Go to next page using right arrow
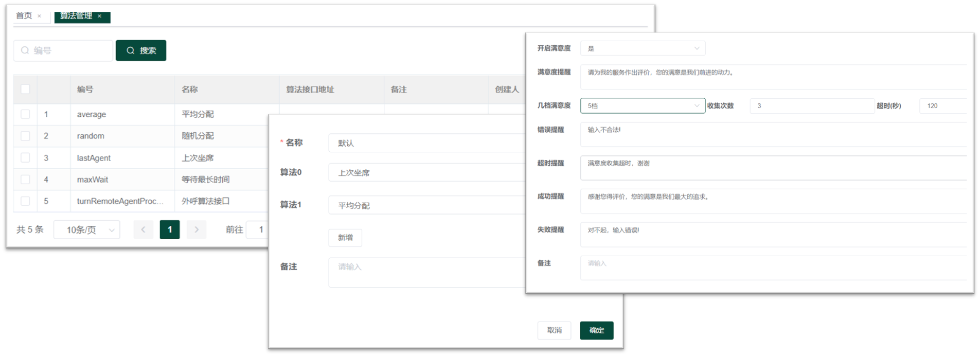Screen dimensions: 980x356 [197, 229]
